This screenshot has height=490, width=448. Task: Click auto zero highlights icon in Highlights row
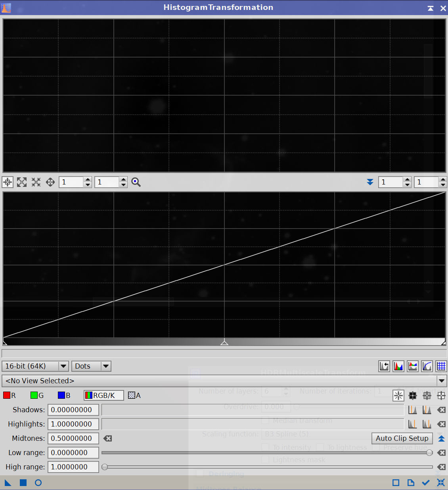pos(427,424)
